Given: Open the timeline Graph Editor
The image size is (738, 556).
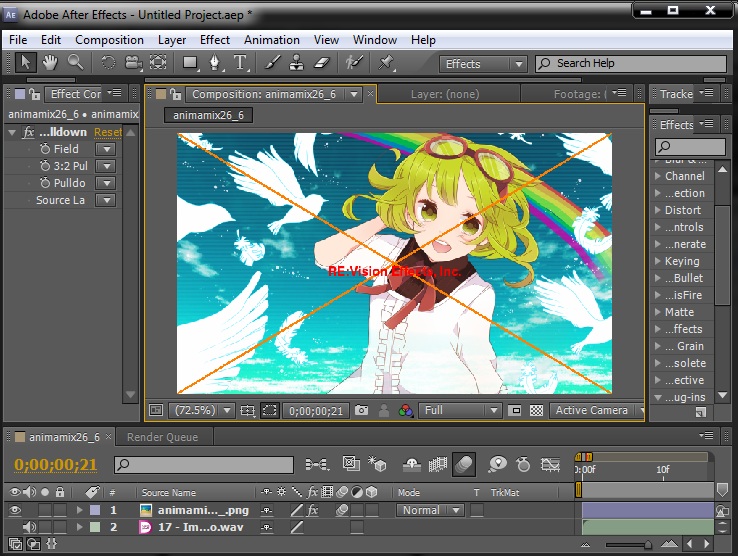Looking at the screenshot, I should (550, 465).
